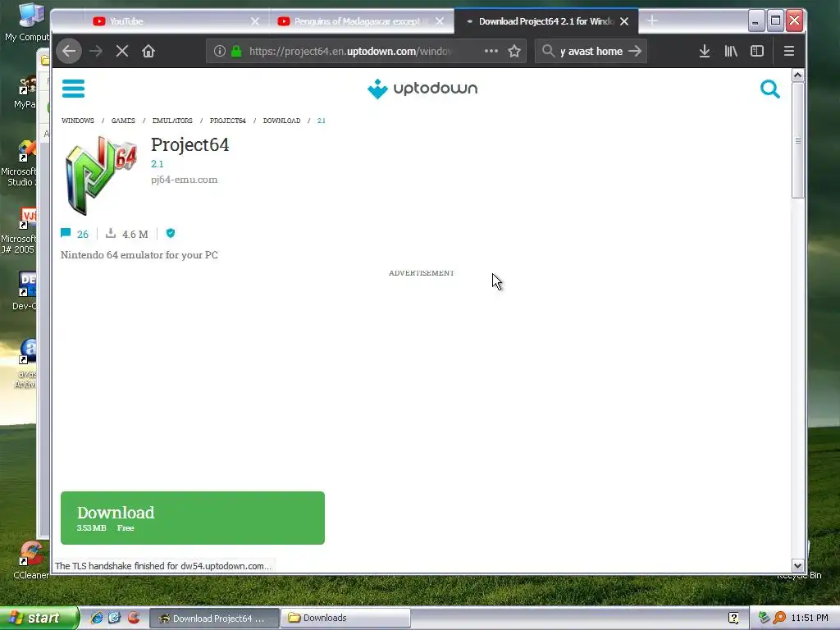
Task: Click the forward navigation arrow
Action: (x=96, y=52)
